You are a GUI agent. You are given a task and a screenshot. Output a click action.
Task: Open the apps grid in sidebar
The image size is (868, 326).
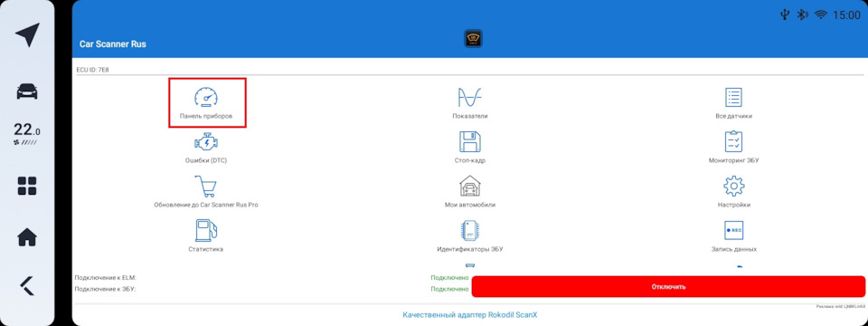[27, 187]
